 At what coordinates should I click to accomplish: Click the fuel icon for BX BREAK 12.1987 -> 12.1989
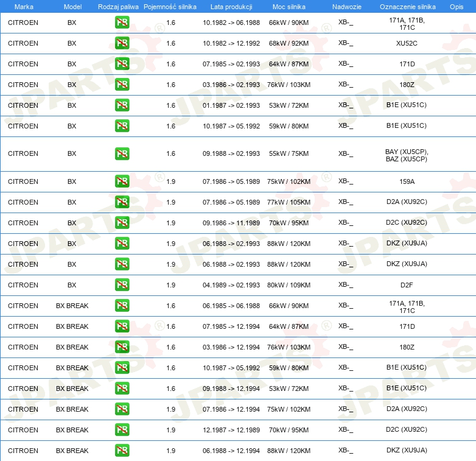click(x=122, y=430)
